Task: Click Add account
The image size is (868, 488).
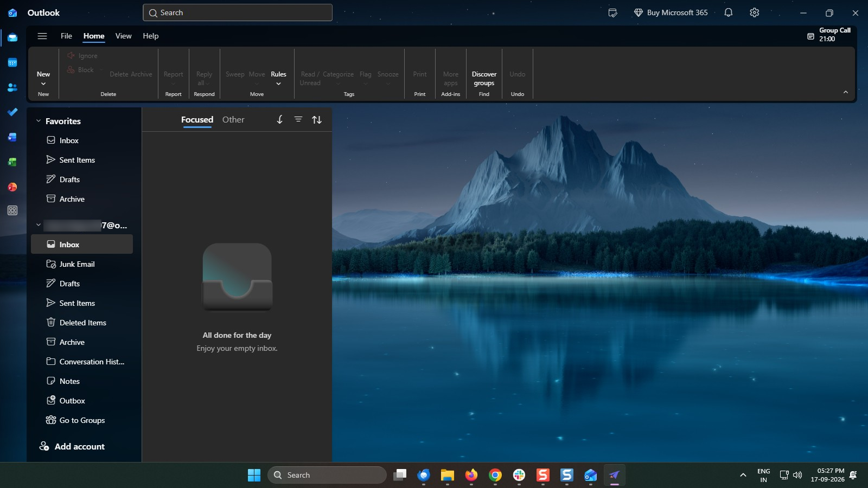Action: tap(72, 446)
